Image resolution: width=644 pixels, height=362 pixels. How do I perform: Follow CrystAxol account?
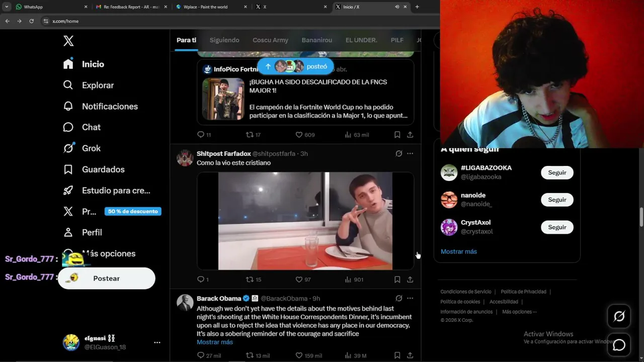click(x=557, y=227)
